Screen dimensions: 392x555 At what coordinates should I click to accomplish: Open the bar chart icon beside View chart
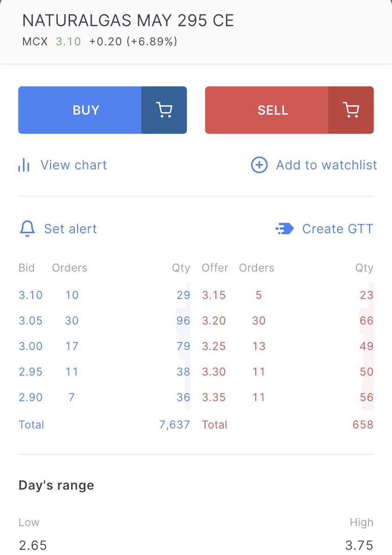24,165
